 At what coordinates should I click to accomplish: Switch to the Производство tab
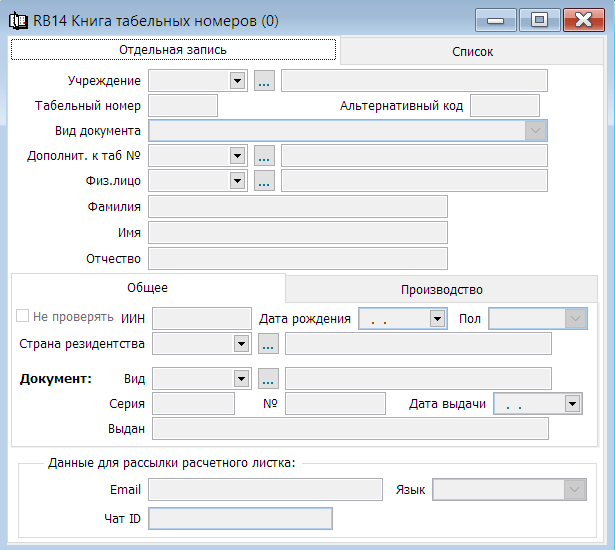click(x=442, y=289)
